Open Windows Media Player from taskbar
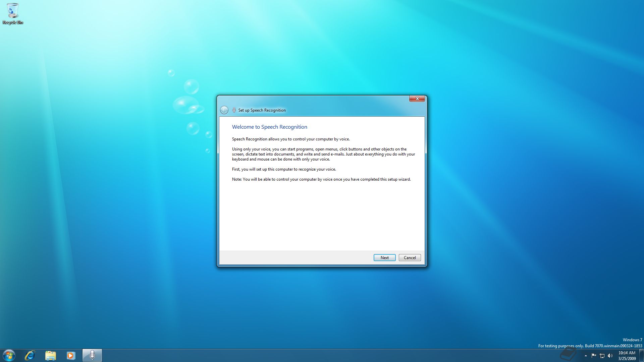Viewport: 644px width, 362px height. [71, 355]
